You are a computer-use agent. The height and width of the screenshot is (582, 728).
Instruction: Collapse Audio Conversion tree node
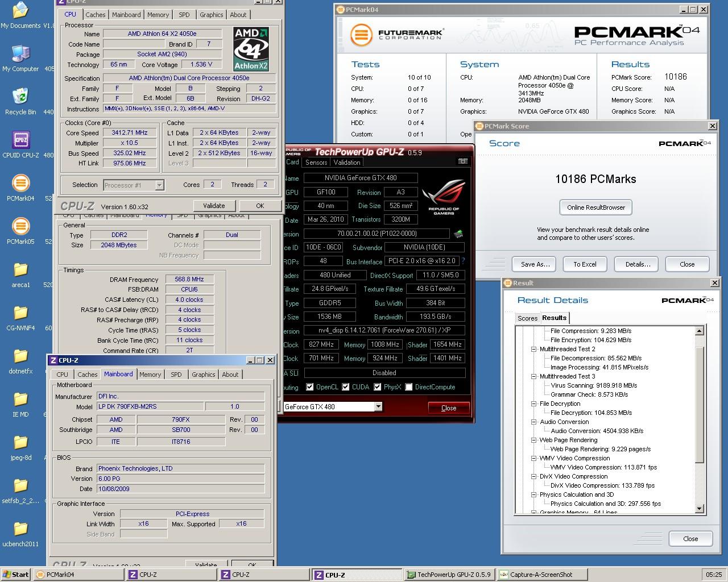[x=533, y=422]
